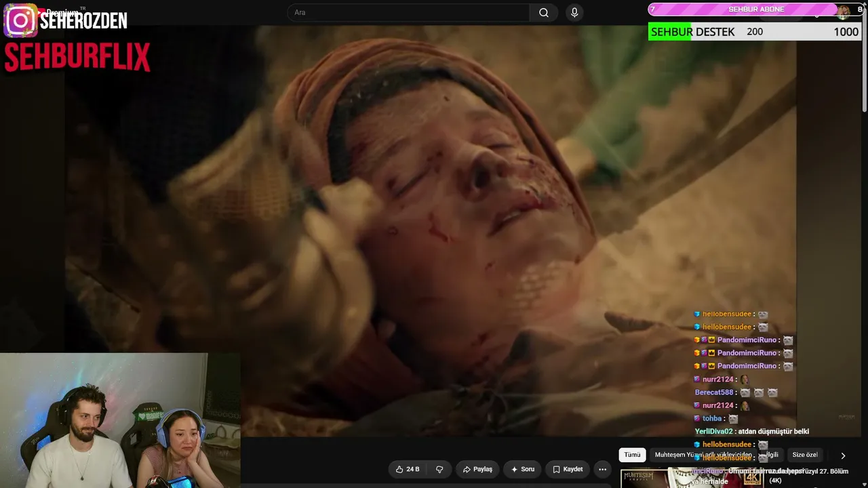Click the SEHBURFLIX red title text
Viewport: 868px width, 488px height.
pyautogui.click(x=77, y=58)
